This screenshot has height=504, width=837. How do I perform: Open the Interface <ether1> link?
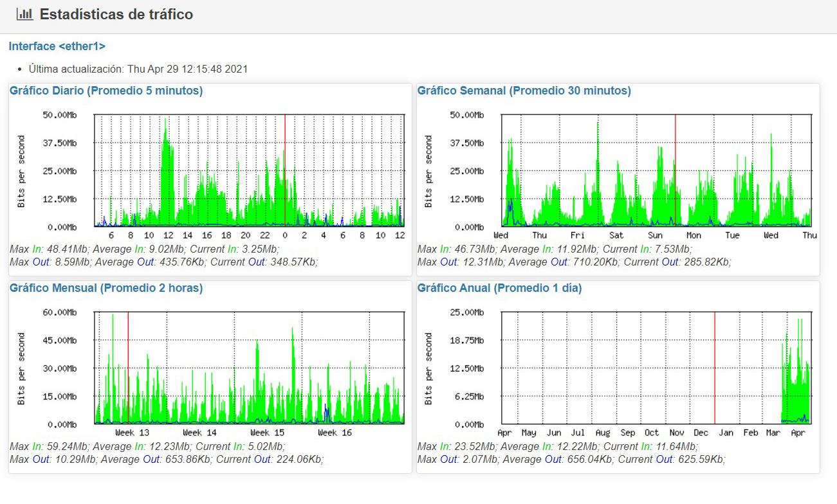[57, 46]
